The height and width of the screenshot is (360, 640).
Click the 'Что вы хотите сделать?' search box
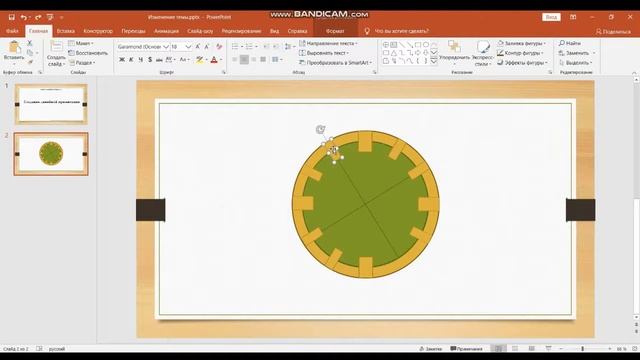pos(401,31)
